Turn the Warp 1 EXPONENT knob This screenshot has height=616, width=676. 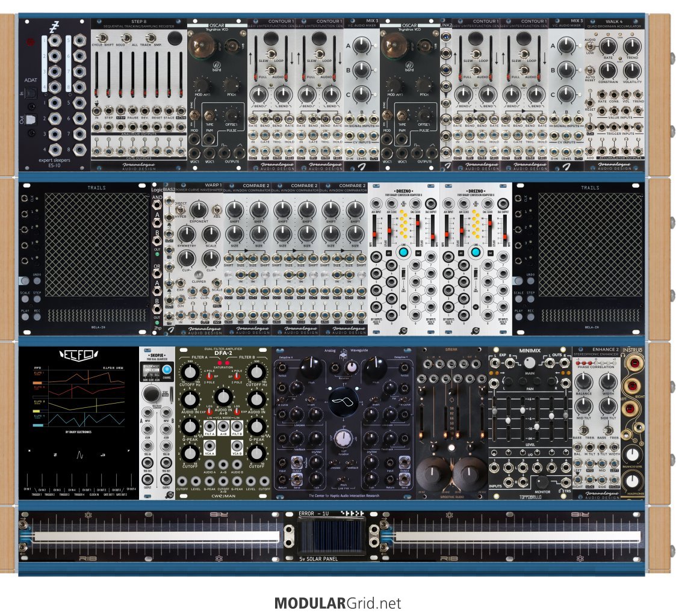(199, 210)
